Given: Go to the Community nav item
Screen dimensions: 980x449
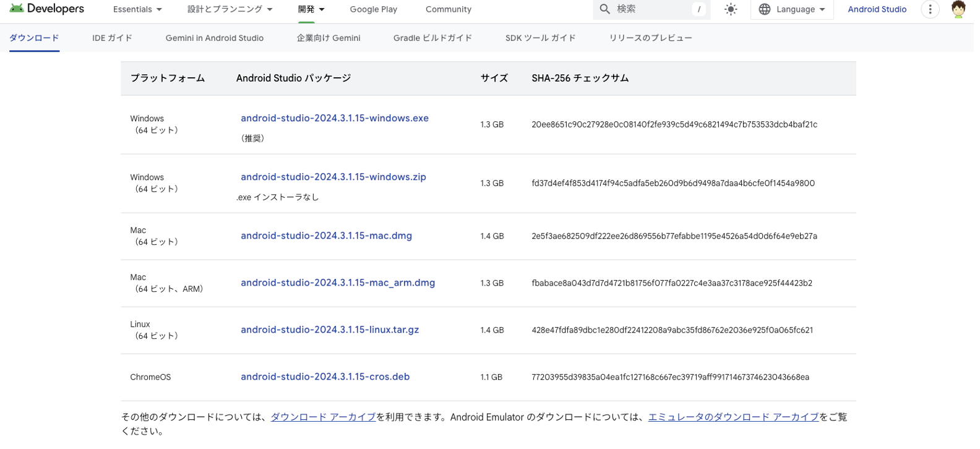Looking at the screenshot, I should (448, 9).
